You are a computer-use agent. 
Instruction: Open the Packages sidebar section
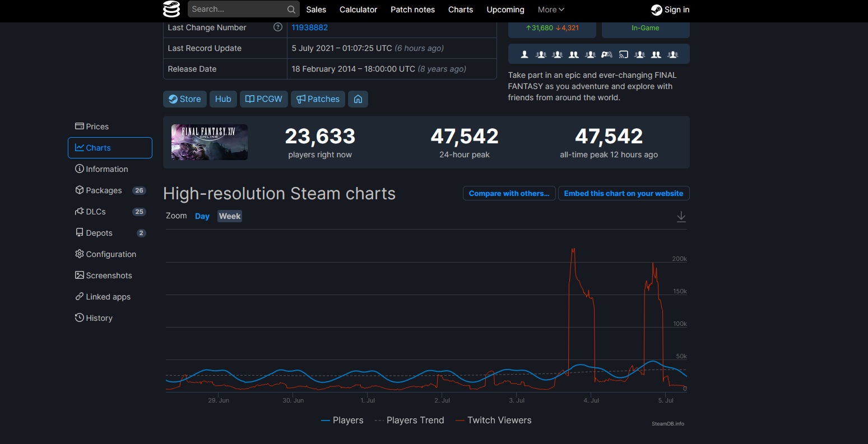[x=110, y=190]
